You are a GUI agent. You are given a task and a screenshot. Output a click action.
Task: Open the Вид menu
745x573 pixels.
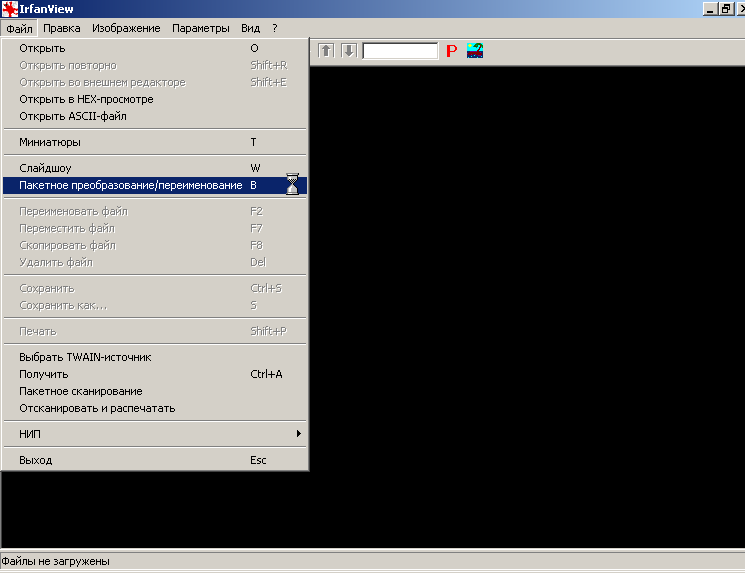[250, 29]
